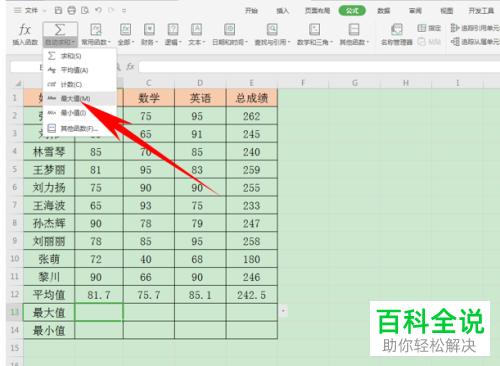Click the Lookup and Reference magnifier icon
The height and width of the screenshot is (366, 500).
point(272,30)
